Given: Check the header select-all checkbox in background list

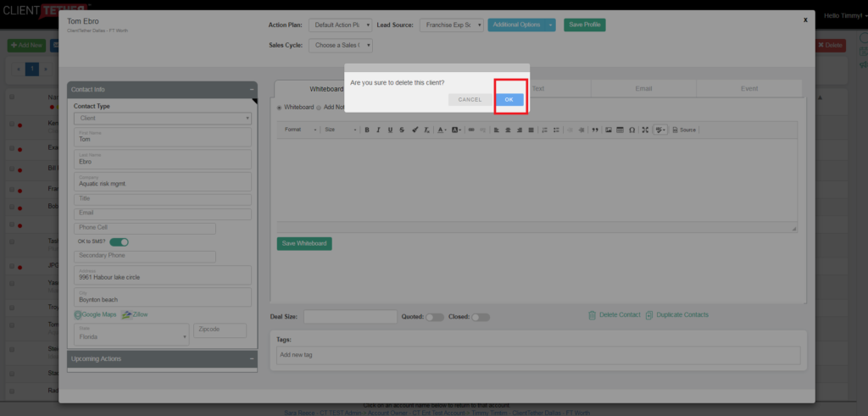Looking at the screenshot, I should click(12, 97).
